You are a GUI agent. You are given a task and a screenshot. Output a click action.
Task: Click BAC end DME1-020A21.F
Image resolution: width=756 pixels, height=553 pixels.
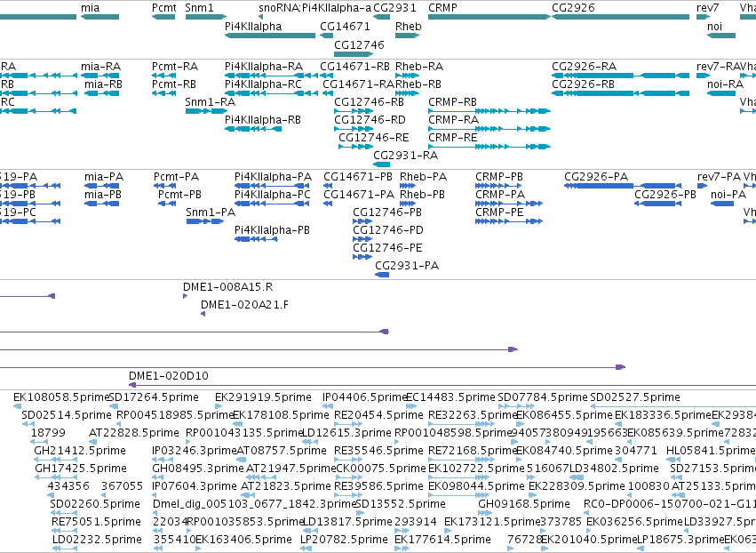coord(203,314)
